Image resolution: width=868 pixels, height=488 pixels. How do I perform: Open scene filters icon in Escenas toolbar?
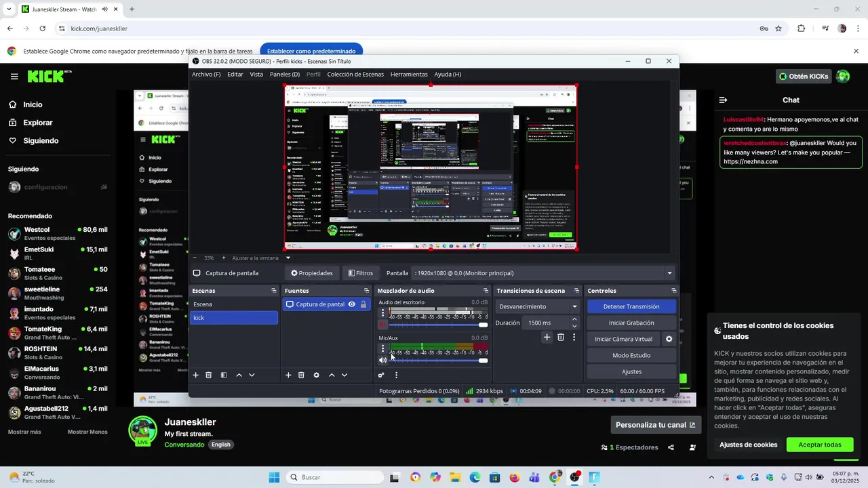224,375
